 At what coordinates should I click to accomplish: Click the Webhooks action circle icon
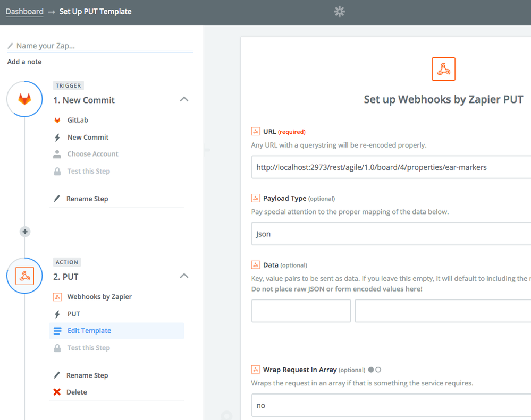[24, 276]
